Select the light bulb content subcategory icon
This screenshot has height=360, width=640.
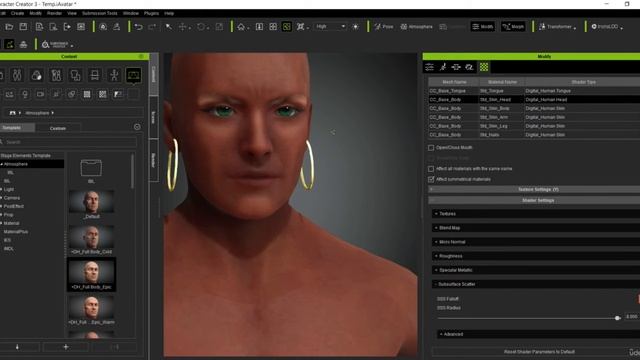(x=25, y=94)
